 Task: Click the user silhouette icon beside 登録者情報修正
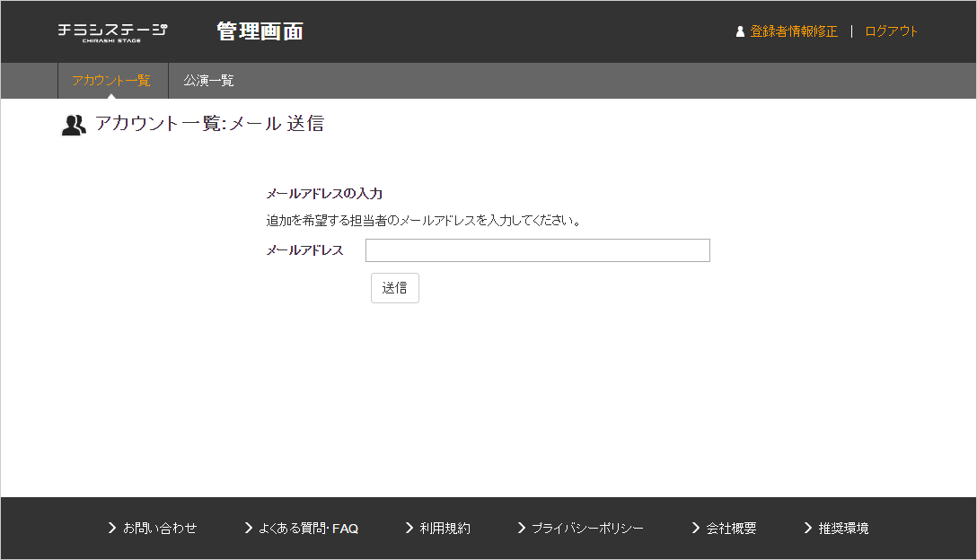coord(740,31)
